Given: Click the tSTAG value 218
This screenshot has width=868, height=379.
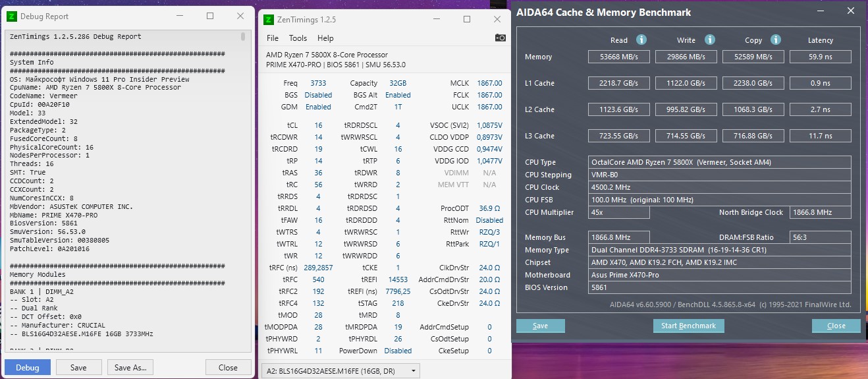Looking at the screenshot, I should tap(398, 303).
